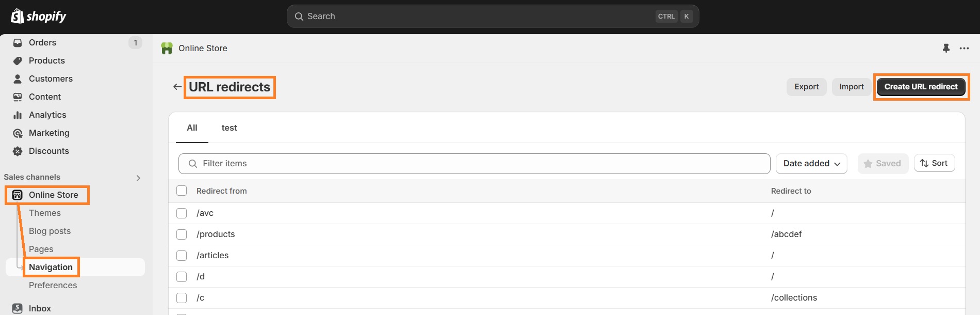Image resolution: width=980 pixels, height=315 pixels.
Task: Open the Sort options
Action: 934,163
